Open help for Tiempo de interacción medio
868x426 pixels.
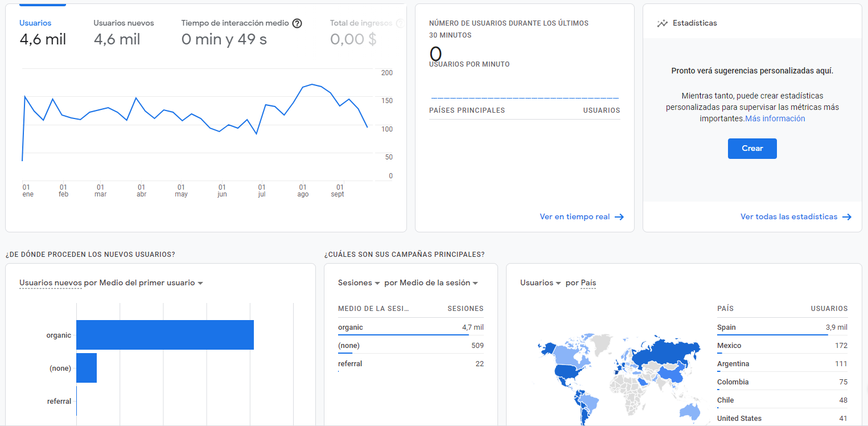[297, 23]
